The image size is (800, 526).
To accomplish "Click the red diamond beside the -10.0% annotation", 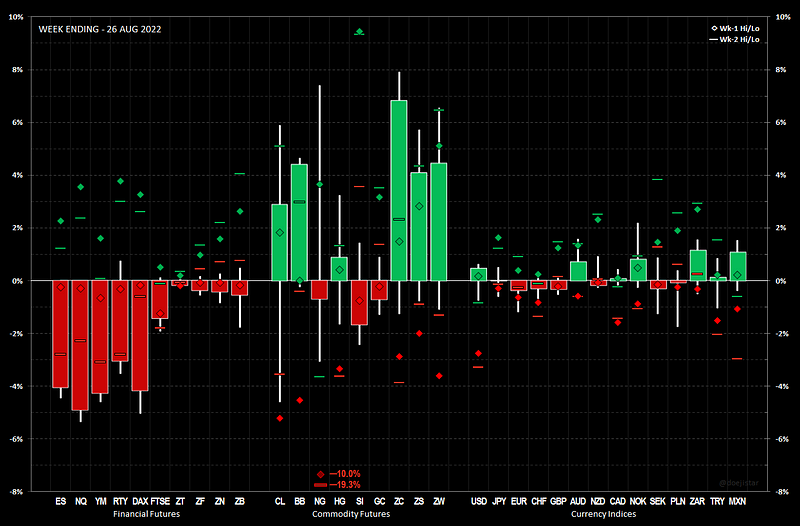I will (320, 473).
